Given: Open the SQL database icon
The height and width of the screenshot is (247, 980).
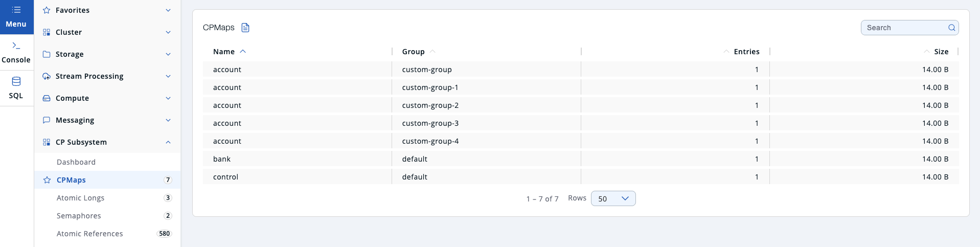Looking at the screenshot, I should [16, 82].
